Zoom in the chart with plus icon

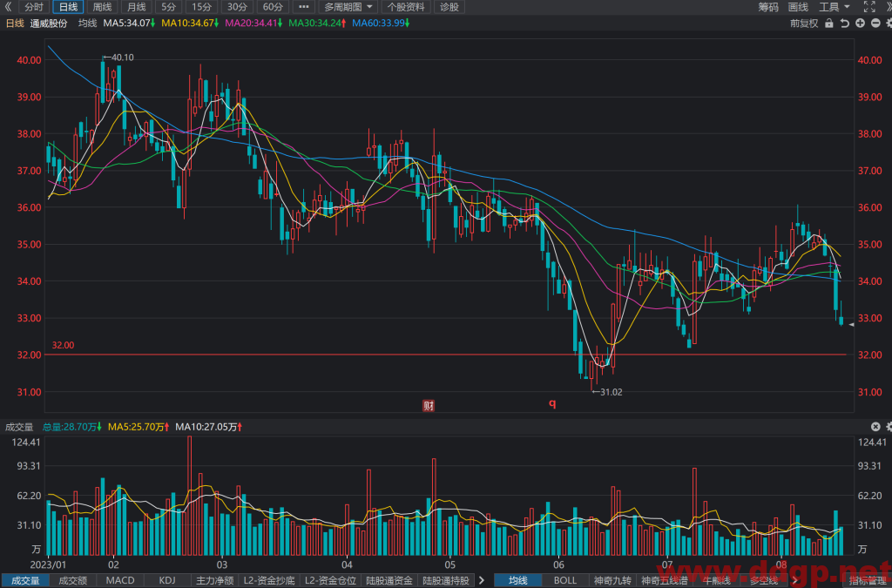pyautogui.click(x=860, y=24)
